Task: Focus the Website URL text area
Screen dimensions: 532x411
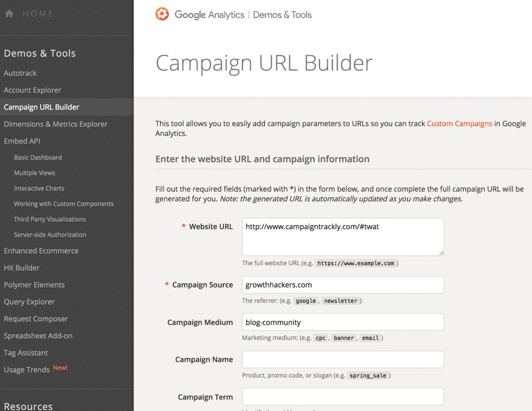Action: 343,237
